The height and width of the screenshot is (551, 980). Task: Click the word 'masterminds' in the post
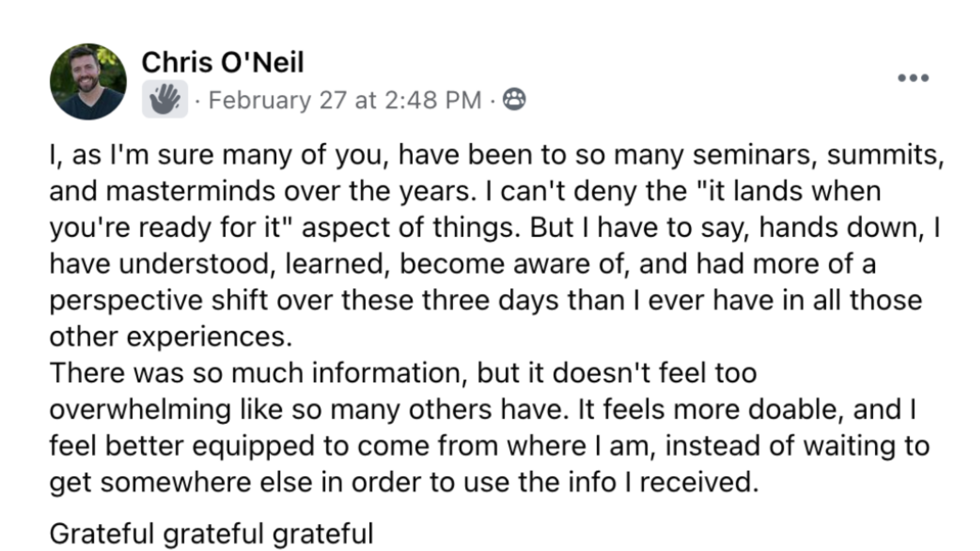tap(190, 191)
